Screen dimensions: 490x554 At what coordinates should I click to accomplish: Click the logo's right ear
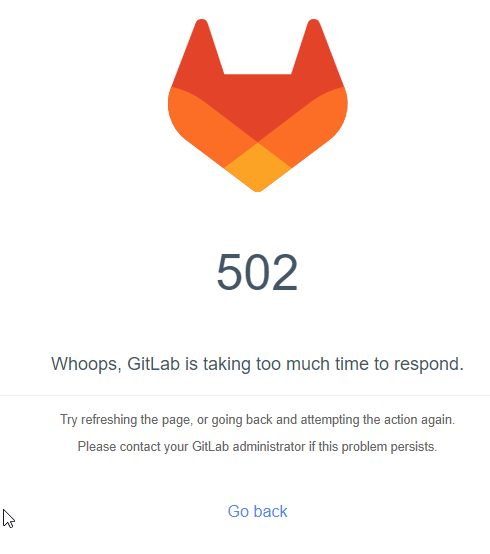(316, 49)
